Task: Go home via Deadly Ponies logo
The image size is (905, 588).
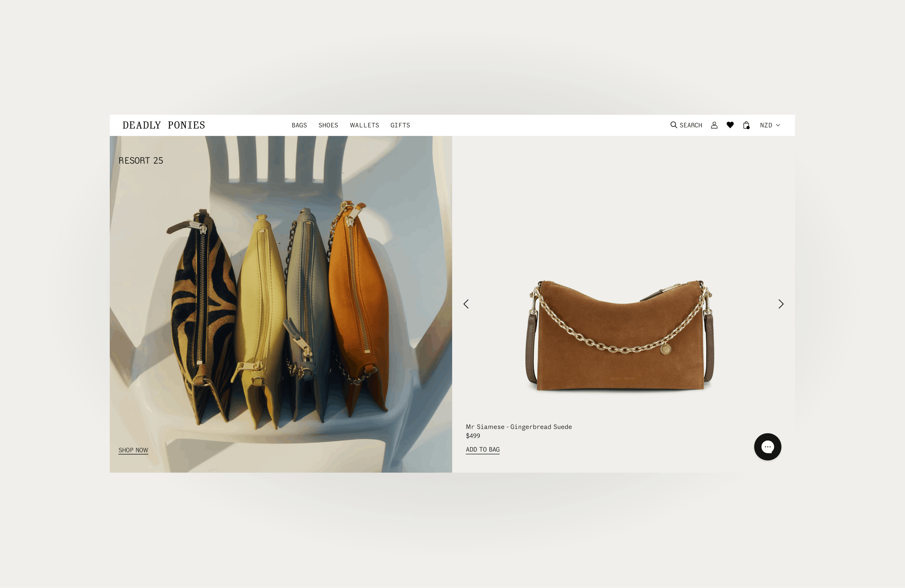Action: (x=164, y=125)
